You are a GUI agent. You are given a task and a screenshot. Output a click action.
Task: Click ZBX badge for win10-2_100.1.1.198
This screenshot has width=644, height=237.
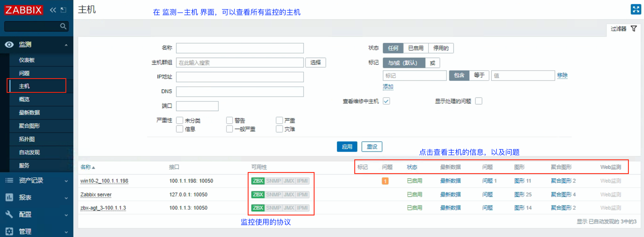(x=258, y=181)
